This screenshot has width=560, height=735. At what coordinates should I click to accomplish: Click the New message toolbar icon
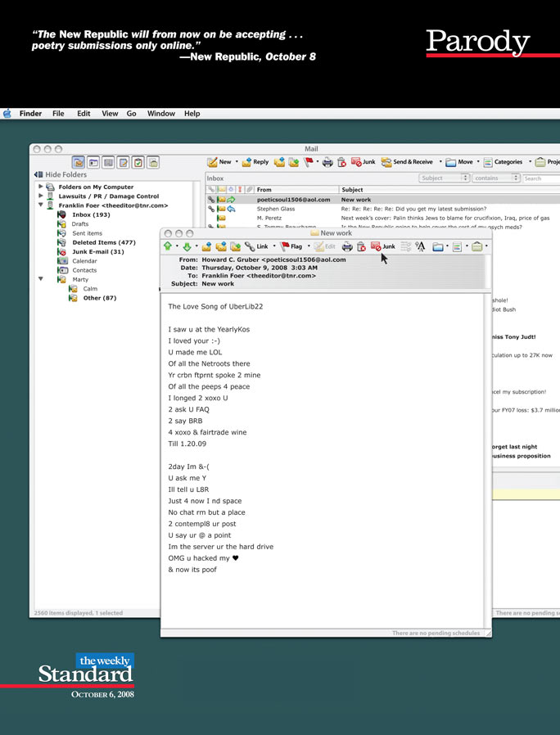(x=219, y=162)
